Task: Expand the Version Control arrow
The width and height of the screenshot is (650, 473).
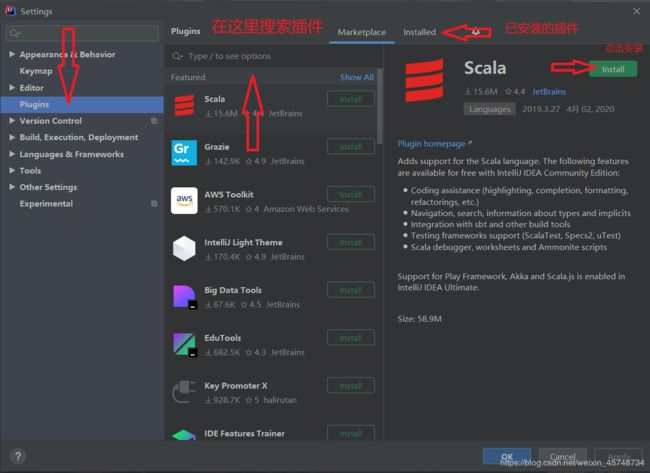Action: click(12, 121)
